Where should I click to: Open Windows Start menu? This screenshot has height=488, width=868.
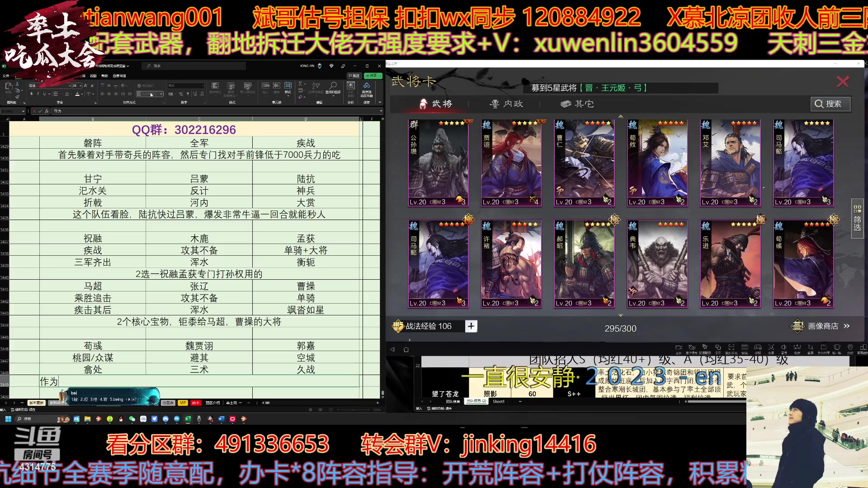[x=8, y=419]
